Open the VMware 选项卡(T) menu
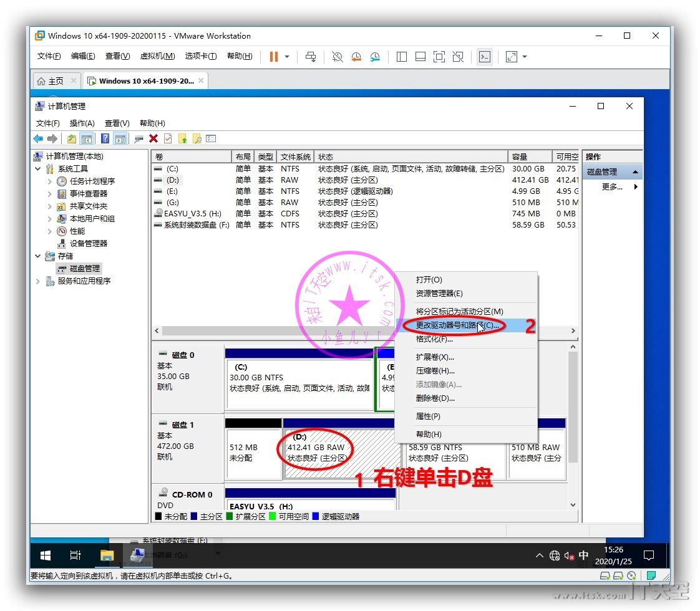The width and height of the screenshot is (700, 611). (x=201, y=55)
